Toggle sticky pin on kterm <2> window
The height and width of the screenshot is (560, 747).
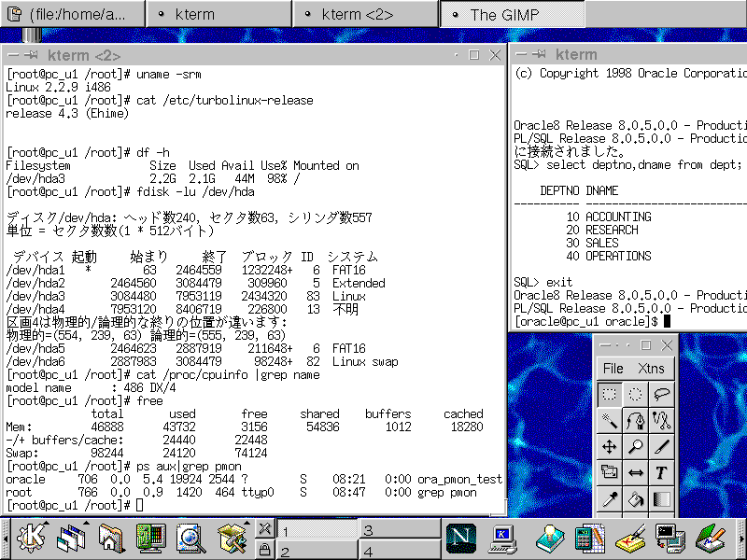click(x=32, y=55)
